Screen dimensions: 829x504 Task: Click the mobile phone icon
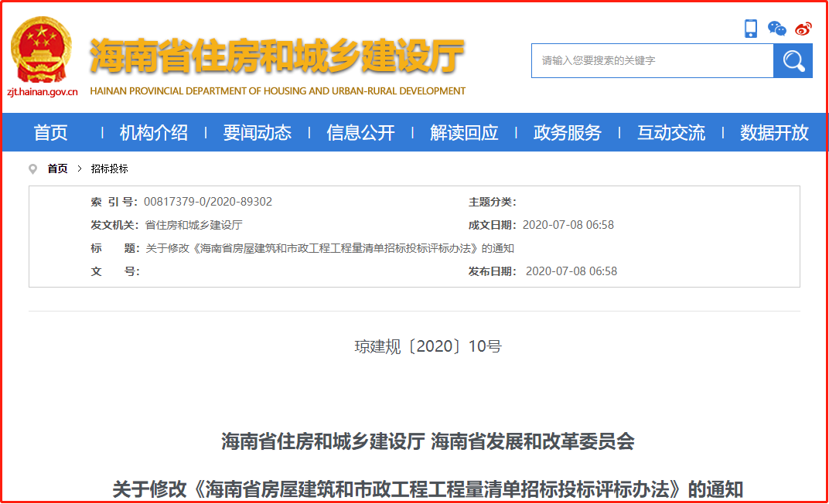[751, 29]
